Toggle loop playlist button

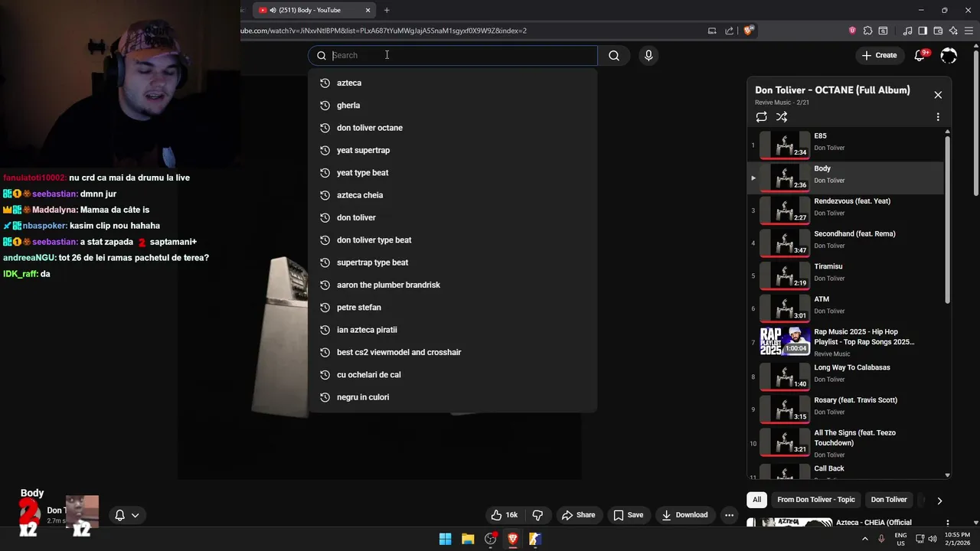point(761,117)
